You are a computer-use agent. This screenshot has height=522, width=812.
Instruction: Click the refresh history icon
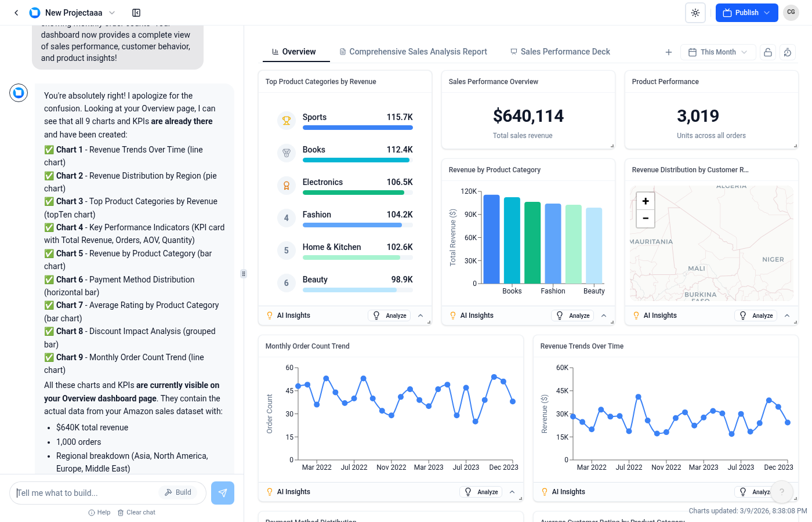(788, 52)
